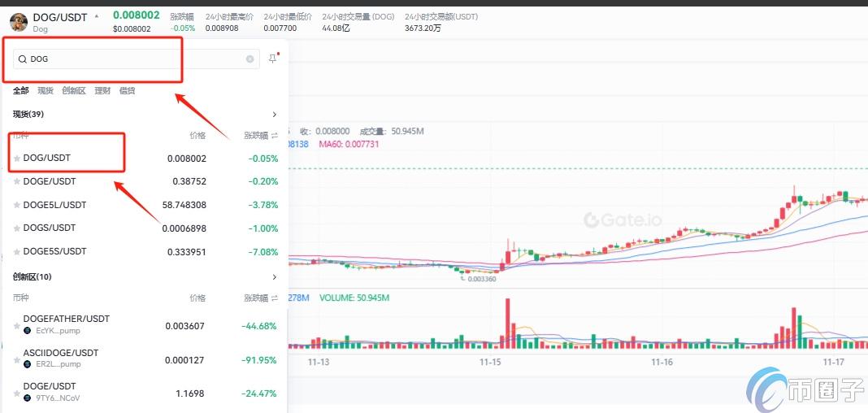Click the clear button in search box
The image size is (868, 413).
click(x=250, y=59)
